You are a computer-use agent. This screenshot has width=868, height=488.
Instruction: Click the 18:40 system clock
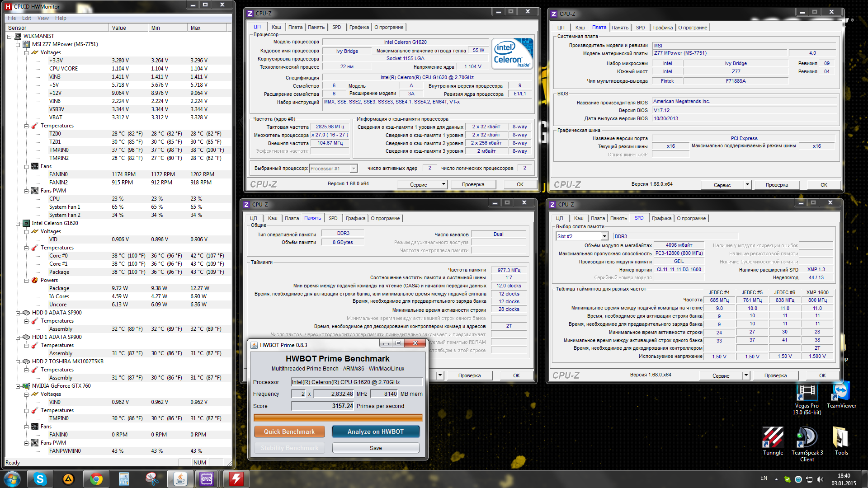(844, 476)
